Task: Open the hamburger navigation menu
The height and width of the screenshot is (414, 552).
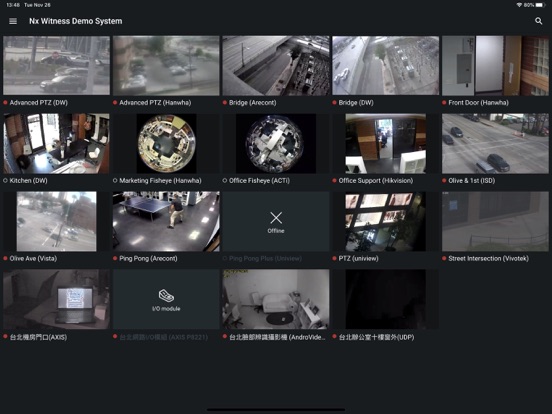Action: point(13,21)
